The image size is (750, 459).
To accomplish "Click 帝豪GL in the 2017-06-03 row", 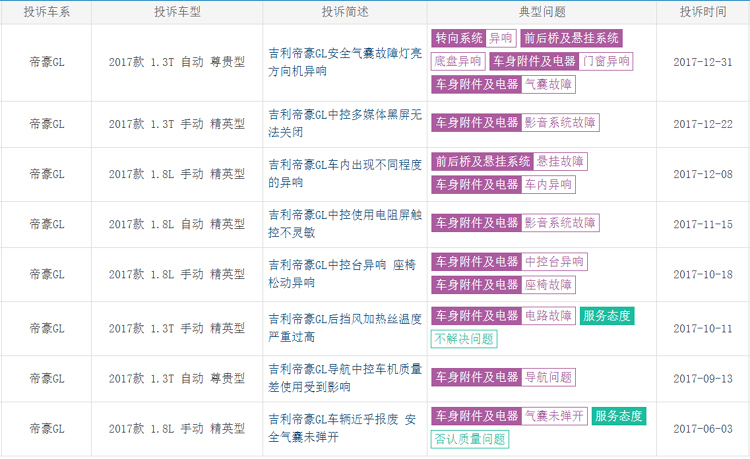I will [x=47, y=429].
